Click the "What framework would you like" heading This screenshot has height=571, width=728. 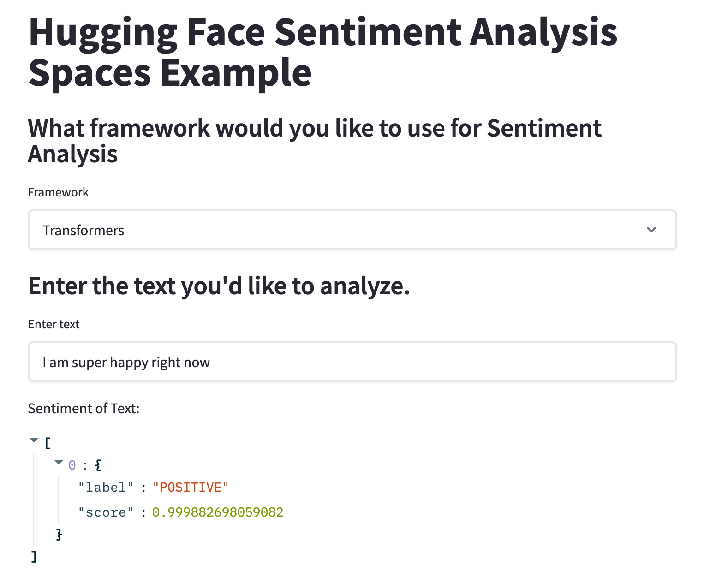point(314,141)
